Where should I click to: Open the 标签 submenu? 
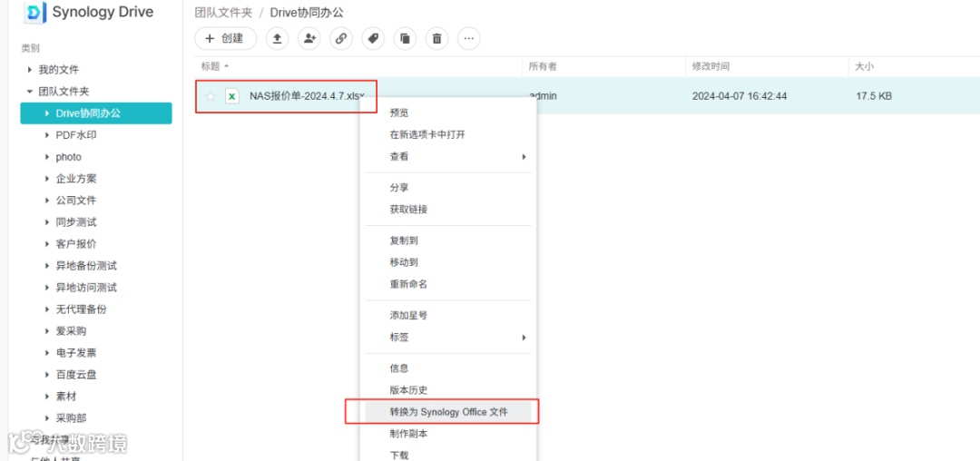point(448,338)
